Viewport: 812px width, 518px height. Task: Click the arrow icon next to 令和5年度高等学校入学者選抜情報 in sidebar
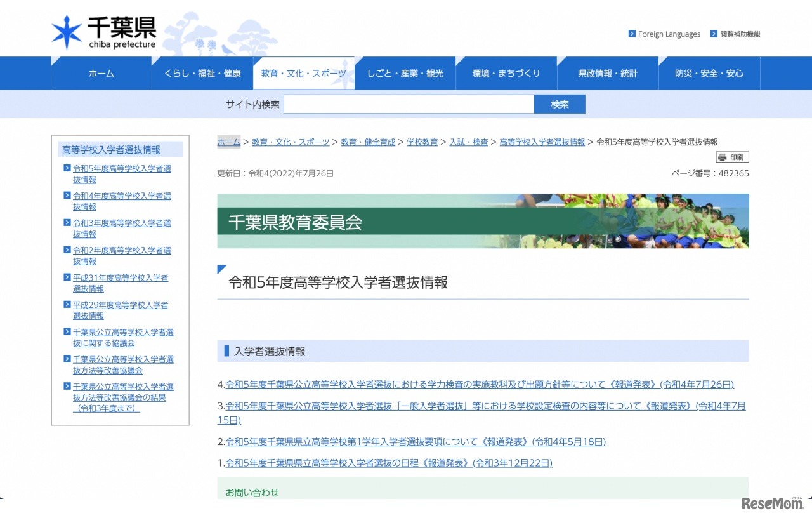coord(67,168)
